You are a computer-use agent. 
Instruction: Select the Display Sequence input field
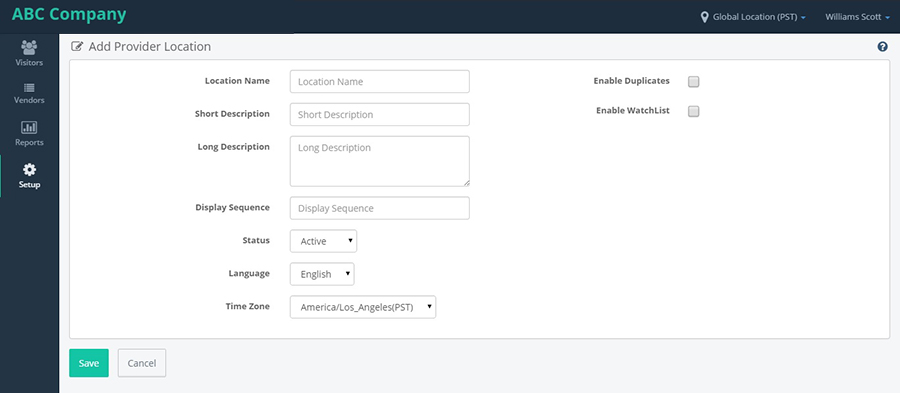coord(379,208)
